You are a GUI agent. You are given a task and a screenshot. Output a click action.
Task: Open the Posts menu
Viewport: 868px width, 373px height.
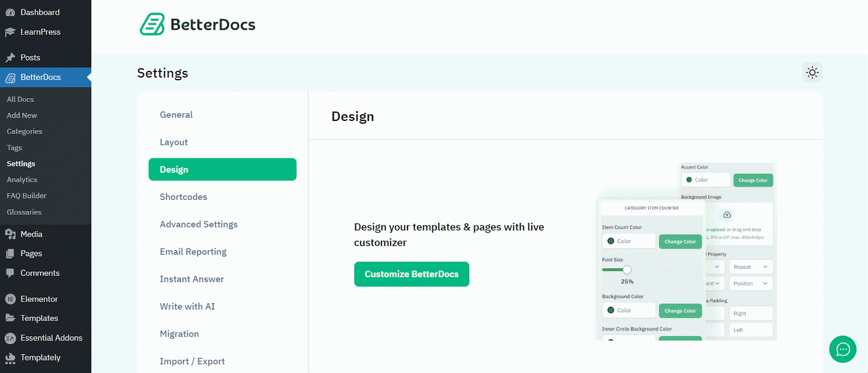pyautogui.click(x=30, y=57)
